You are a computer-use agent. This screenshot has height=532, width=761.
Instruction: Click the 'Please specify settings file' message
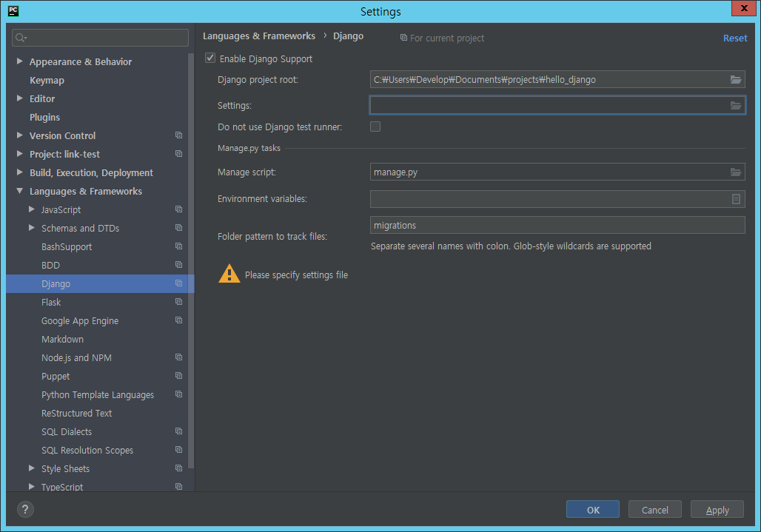pyautogui.click(x=297, y=275)
